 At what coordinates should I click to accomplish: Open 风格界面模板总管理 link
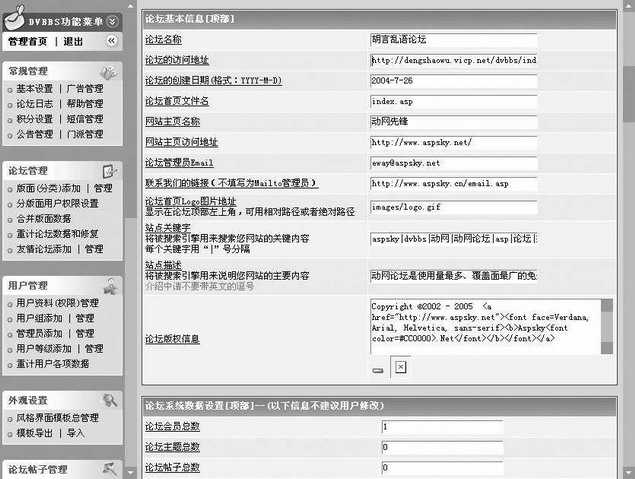[x=57, y=418]
